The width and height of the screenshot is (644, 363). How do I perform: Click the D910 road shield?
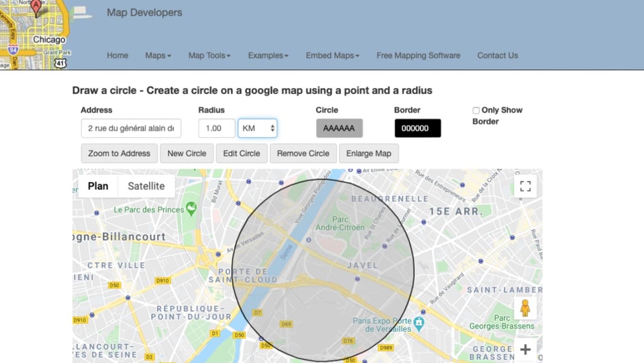[163, 281]
